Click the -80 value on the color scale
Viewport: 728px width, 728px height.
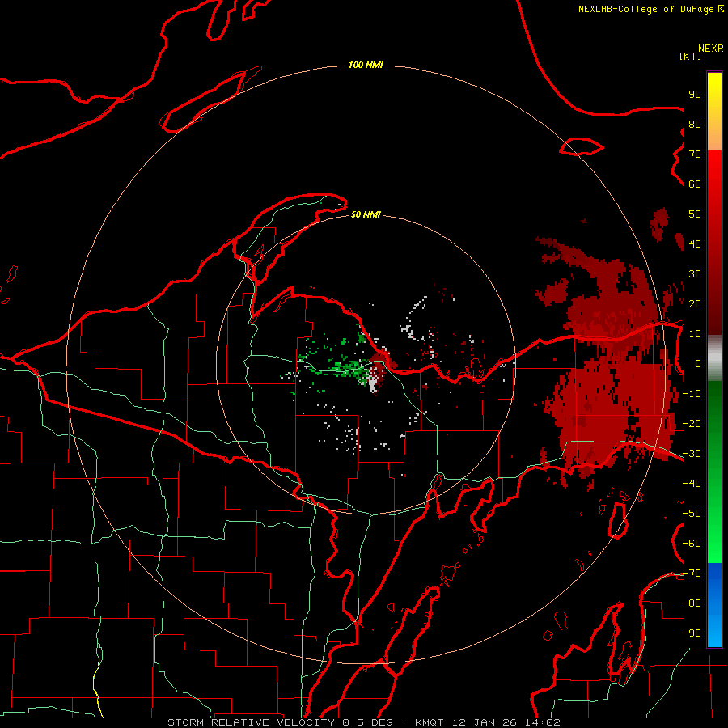point(692,603)
